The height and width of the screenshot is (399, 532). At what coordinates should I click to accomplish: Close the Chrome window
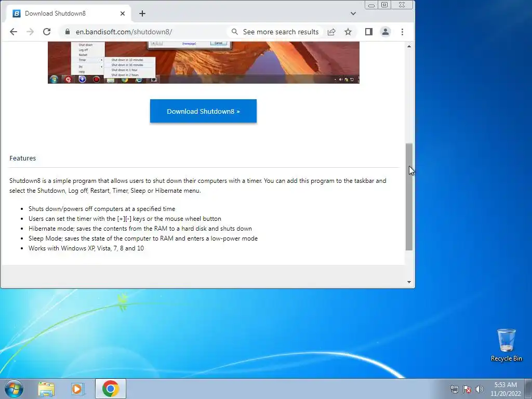(x=402, y=5)
